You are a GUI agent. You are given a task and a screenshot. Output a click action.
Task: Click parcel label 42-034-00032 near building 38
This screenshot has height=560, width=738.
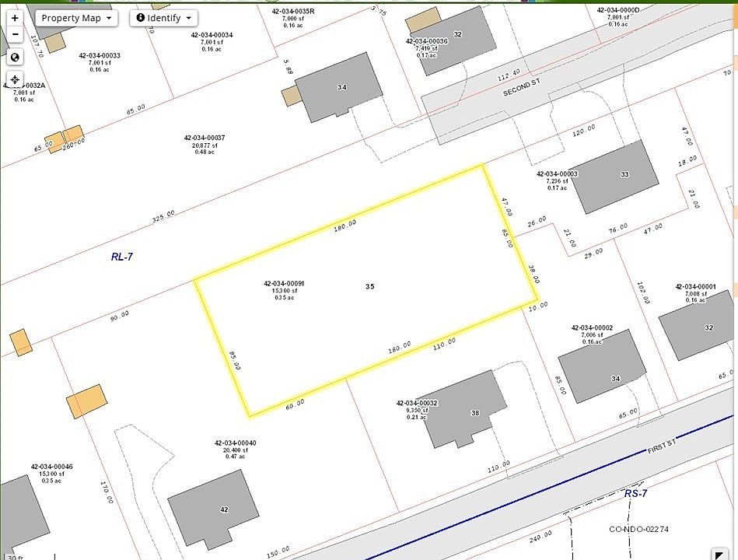pos(417,404)
